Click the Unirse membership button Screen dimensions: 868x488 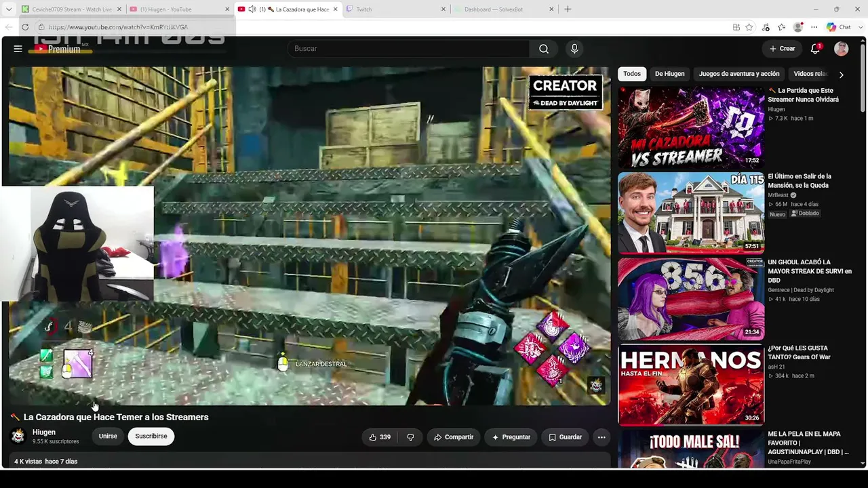[x=108, y=436]
